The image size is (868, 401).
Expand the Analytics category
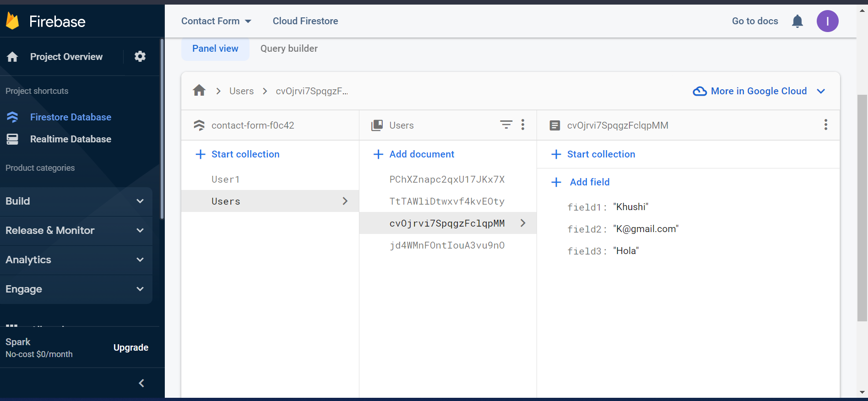pos(76,260)
